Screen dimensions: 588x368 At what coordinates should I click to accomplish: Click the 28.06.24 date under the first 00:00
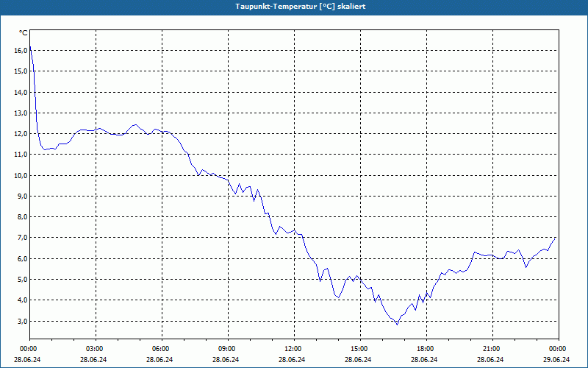(27, 359)
